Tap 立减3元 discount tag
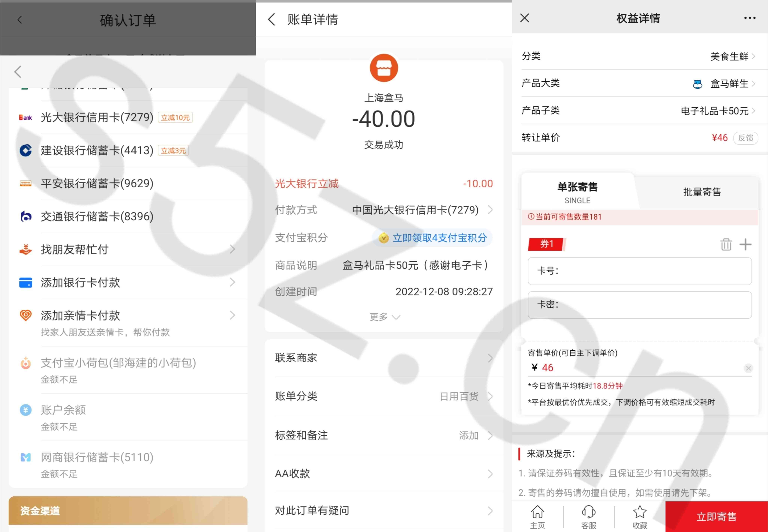The height and width of the screenshot is (532, 768). [x=173, y=151]
